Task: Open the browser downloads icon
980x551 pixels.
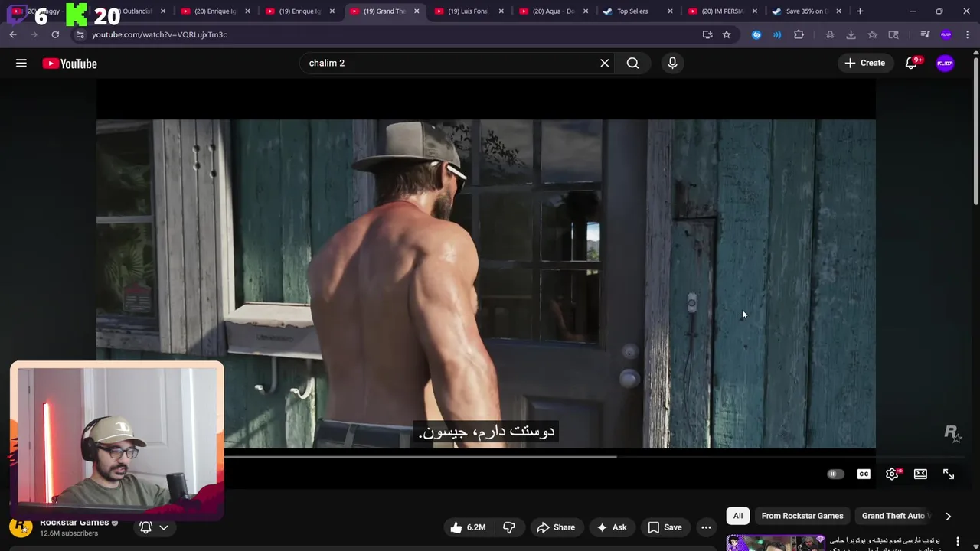Action: [x=851, y=34]
